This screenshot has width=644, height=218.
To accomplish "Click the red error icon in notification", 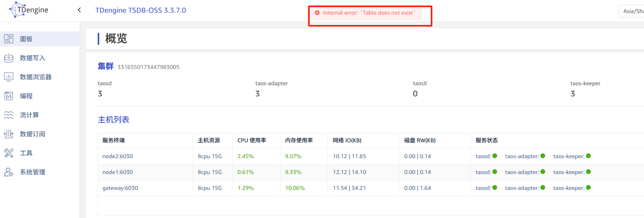I will (x=317, y=13).
